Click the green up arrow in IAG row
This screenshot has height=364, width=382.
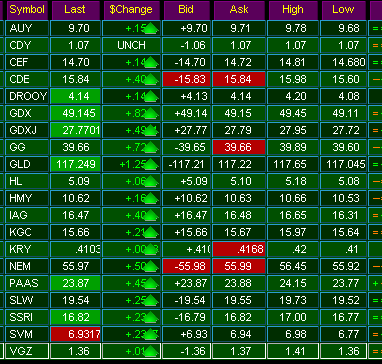click(151, 215)
